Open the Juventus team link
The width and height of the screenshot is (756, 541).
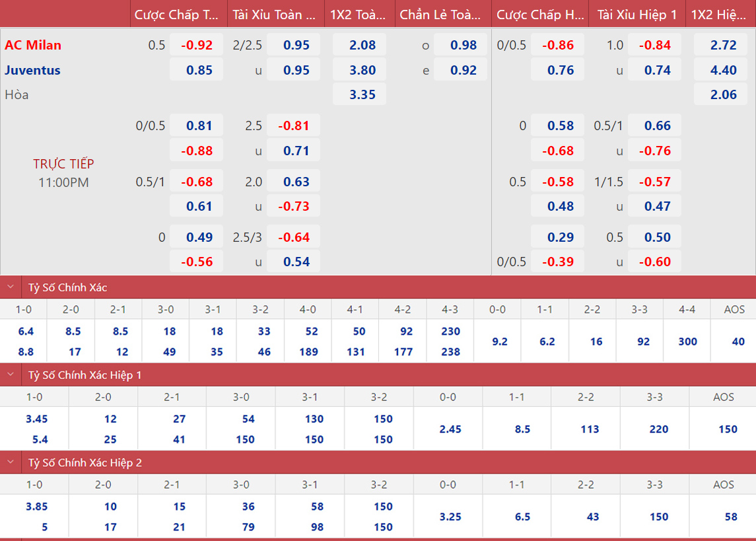32,70
